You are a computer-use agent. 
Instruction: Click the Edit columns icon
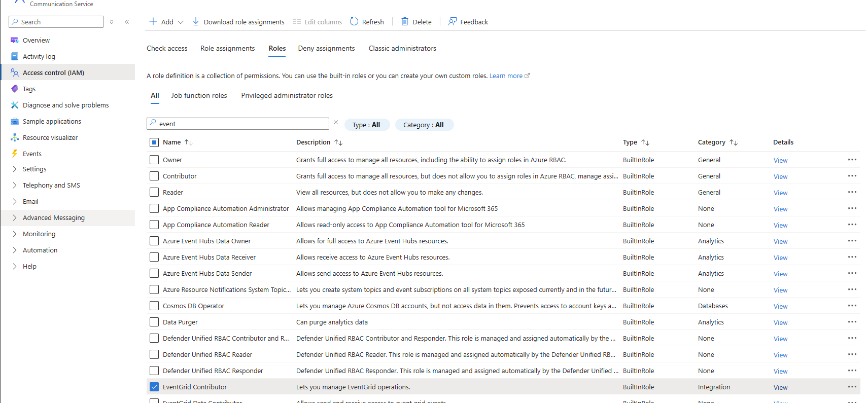297,21
